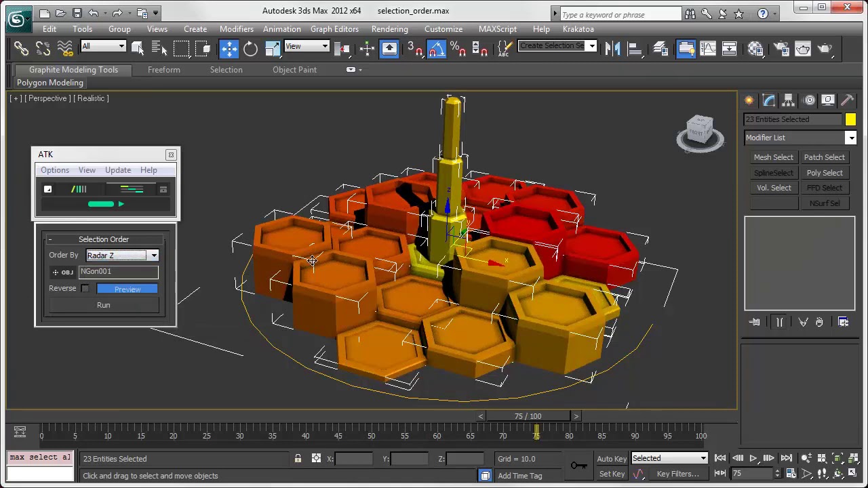Open the Modifiers menu

pos(236,29)
